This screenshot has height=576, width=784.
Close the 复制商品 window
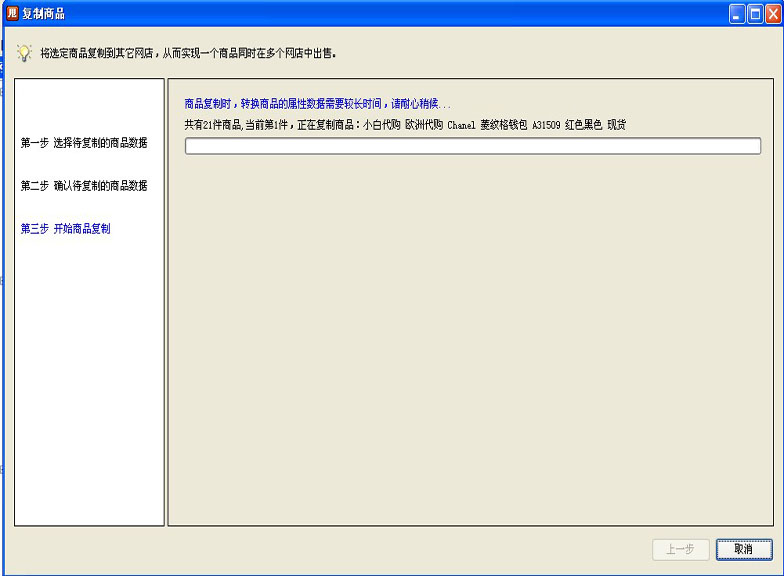773,14
